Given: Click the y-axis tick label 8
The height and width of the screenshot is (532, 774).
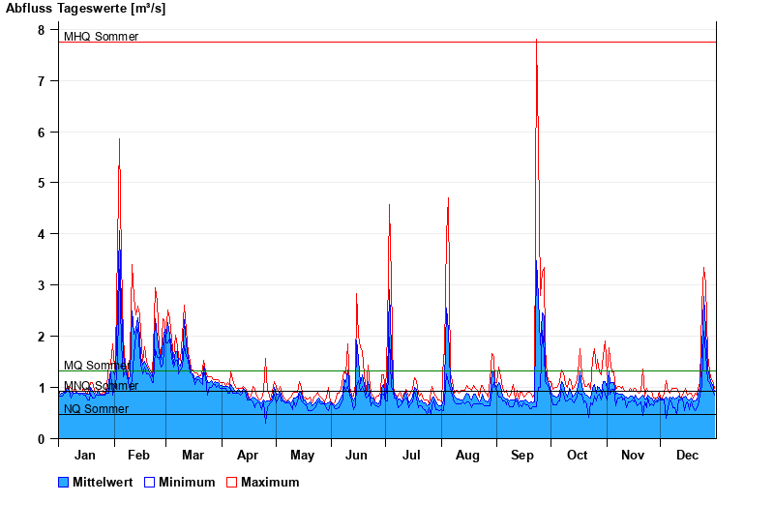Looking at the screenshot, I should (41, 30).
